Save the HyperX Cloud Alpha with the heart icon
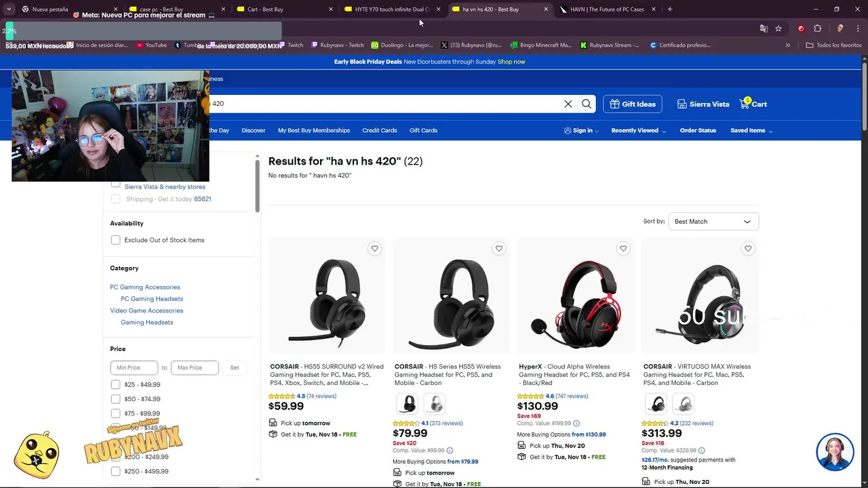Screen dimensions: 868x488 [623, 249]
